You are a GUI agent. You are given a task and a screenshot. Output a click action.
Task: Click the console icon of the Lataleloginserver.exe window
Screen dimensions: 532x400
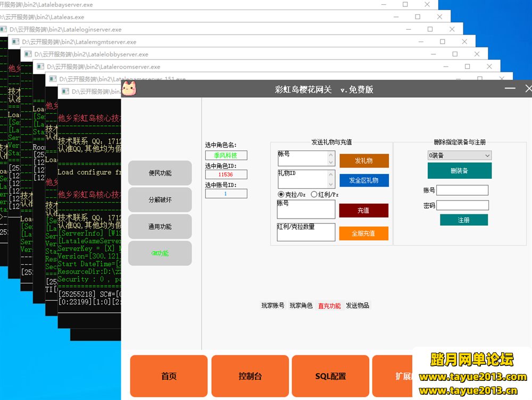(x=3, y=29)
